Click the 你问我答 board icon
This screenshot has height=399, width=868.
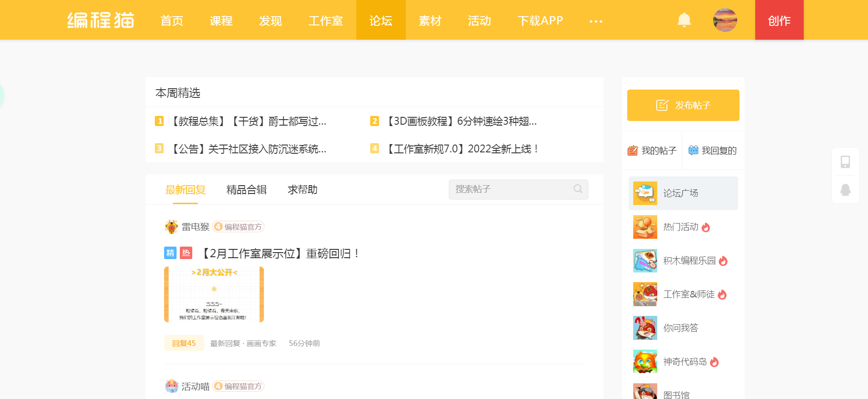click(x=645, y=328)
